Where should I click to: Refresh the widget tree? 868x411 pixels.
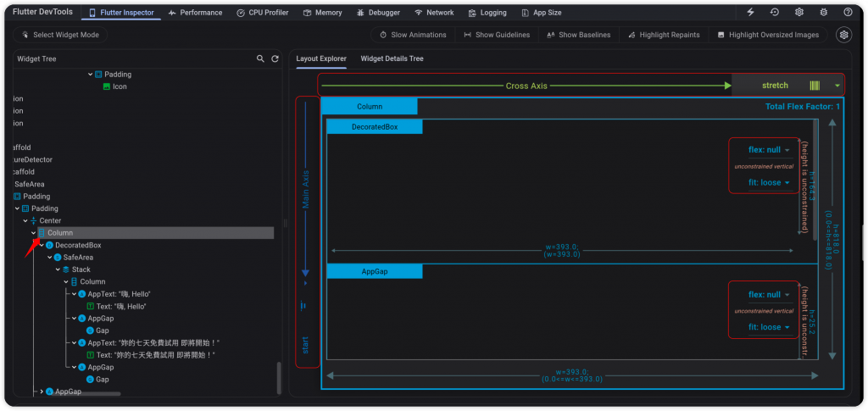pos(275,58)
